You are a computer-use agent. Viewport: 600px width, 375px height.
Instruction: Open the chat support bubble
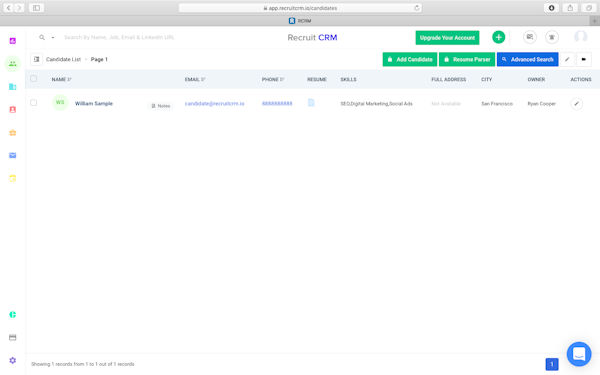pos(579,354)
